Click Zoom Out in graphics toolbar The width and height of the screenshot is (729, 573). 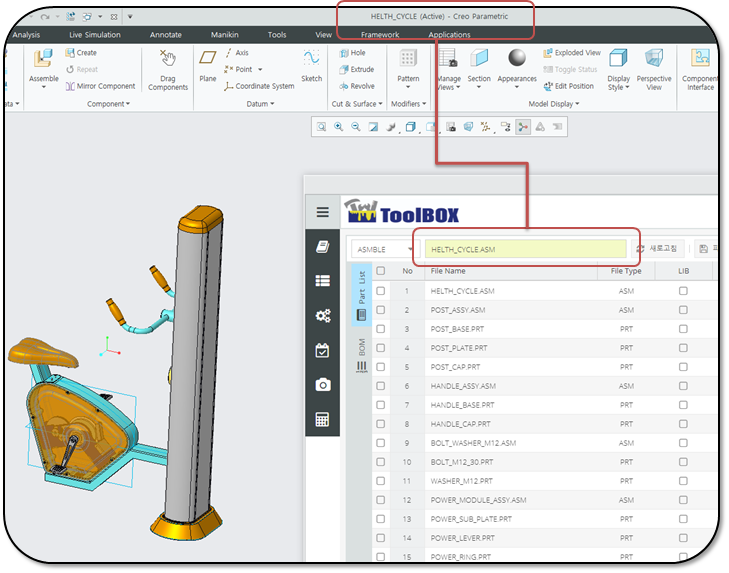(x=356, y=127)
